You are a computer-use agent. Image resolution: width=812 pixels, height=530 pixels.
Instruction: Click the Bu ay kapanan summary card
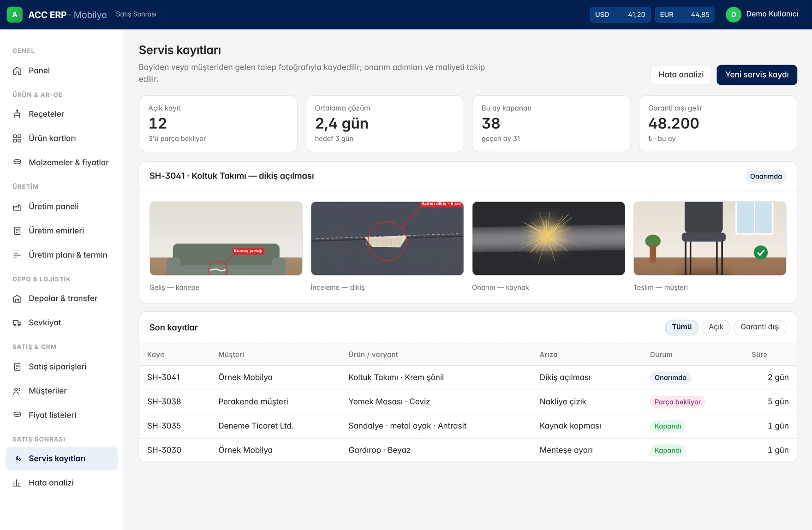click(551, 124)
